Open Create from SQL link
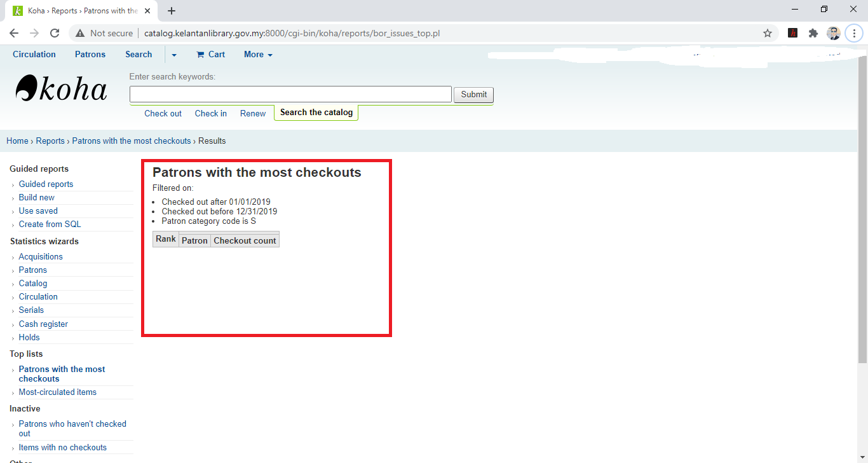The height and width of the screenshot is (463, 868). point(50,225)
